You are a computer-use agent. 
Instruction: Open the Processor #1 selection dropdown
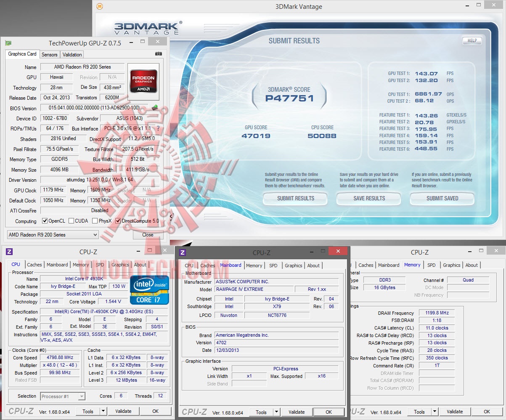click(x=63, y=396)
